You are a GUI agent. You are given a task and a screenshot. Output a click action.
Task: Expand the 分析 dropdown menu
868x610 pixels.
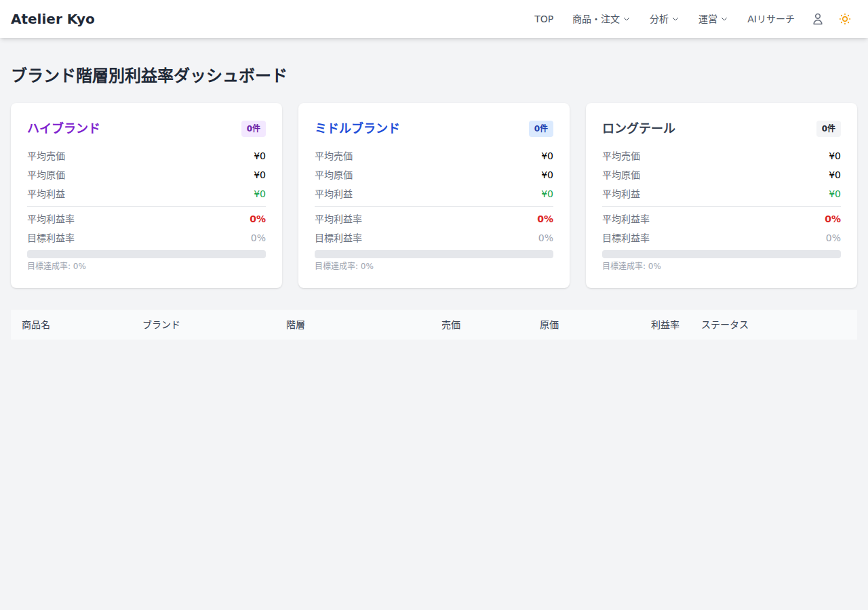click(x=664, y=19)
